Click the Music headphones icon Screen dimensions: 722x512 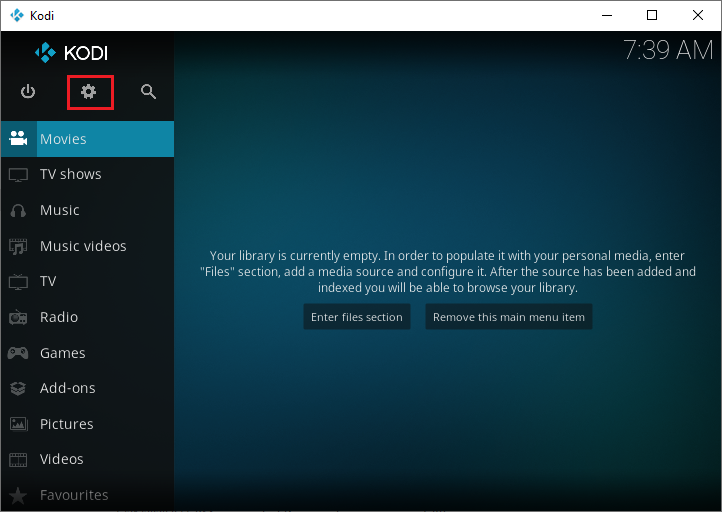click(x=18, y=210)
